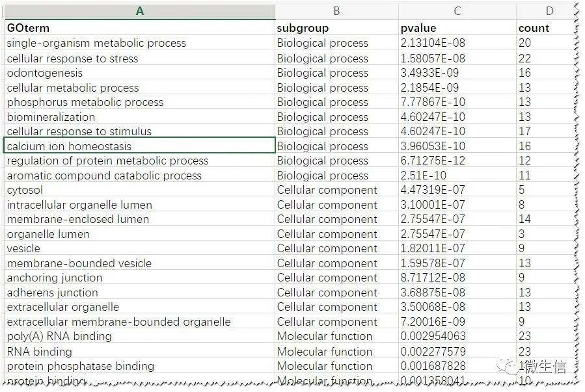Image resolution: width=585 pixels, height=392 pixels.
Task: Click pvalue cell 0.001687828
Action: [457, 366]
